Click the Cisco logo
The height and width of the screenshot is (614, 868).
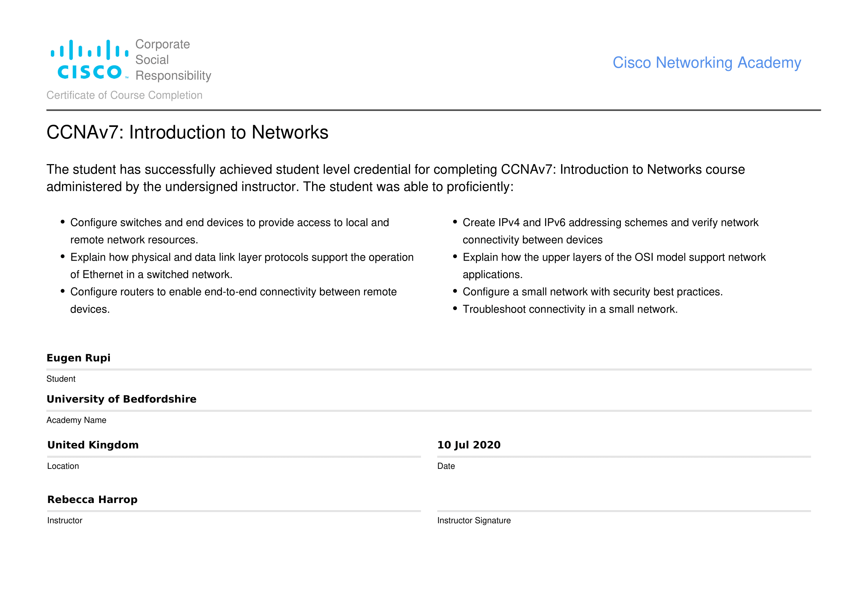tap(89, 60)
